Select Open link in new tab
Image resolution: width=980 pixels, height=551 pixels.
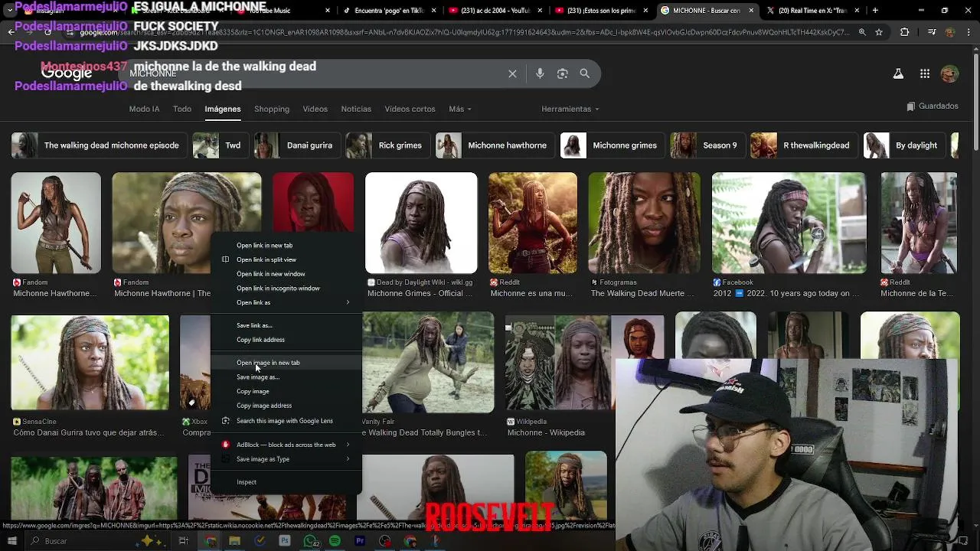[x=287, y=246]
